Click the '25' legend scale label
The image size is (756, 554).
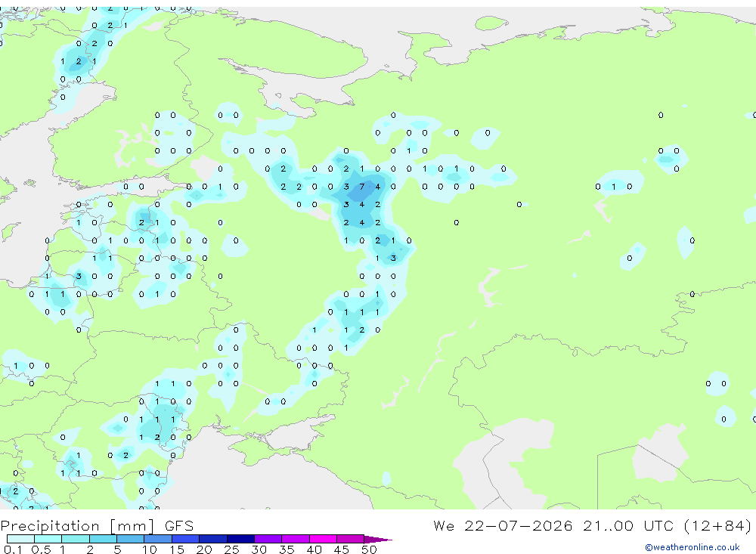[x=232, y=549]
